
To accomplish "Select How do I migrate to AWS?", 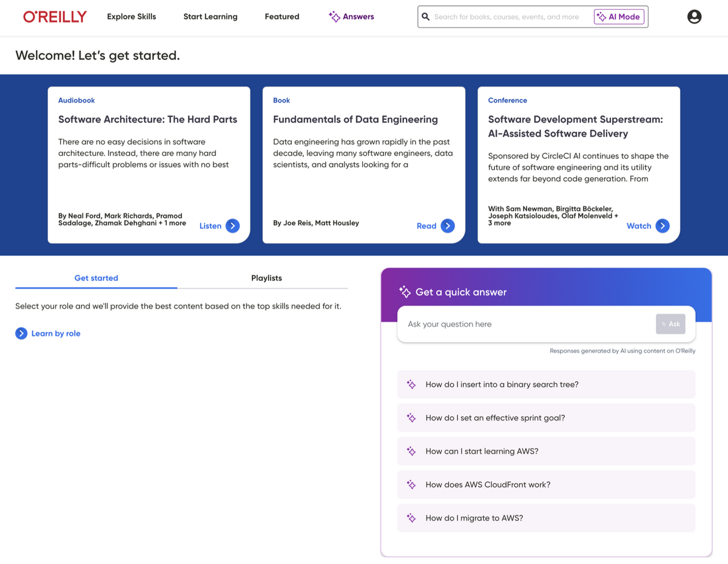I will coord(546,518).
